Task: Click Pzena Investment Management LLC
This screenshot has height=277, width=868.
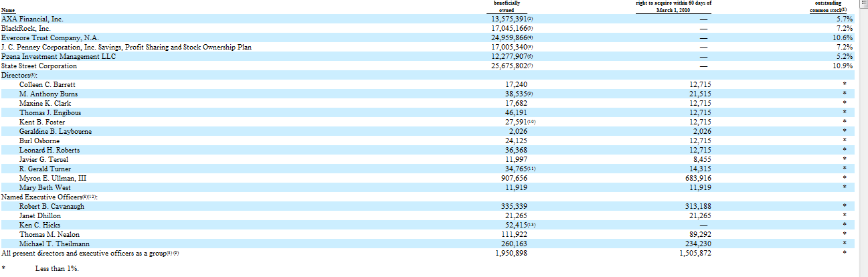Action: [x=59, y=57]
